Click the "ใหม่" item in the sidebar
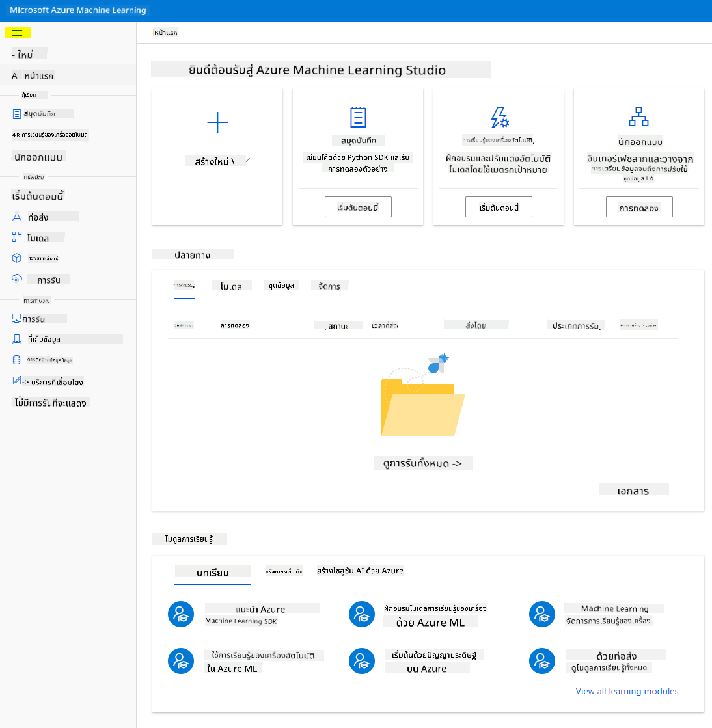 (x=25, y=54)
